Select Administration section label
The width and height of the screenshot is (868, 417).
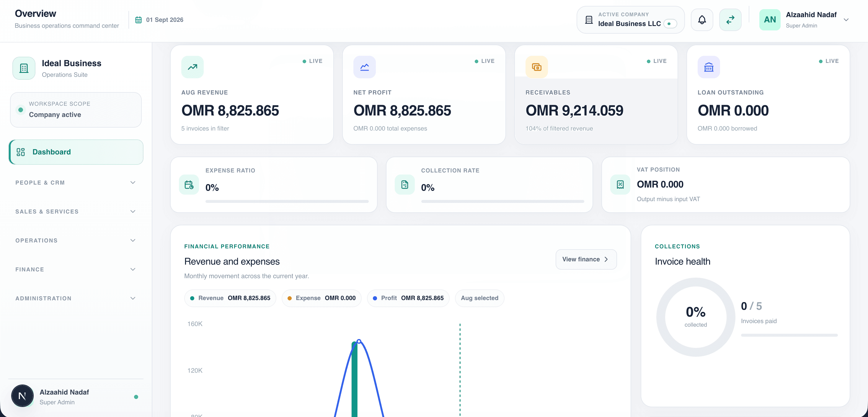(43, 298)
